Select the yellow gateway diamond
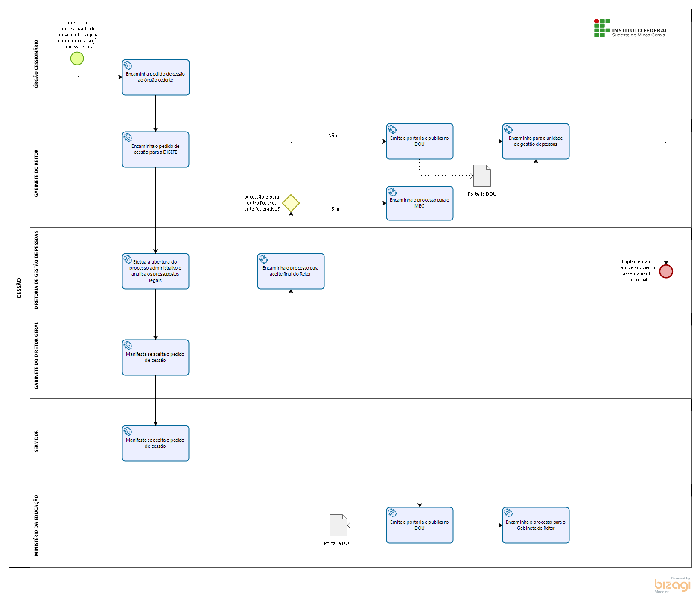The width and height of the screenshot is (700, 607). 291,203
